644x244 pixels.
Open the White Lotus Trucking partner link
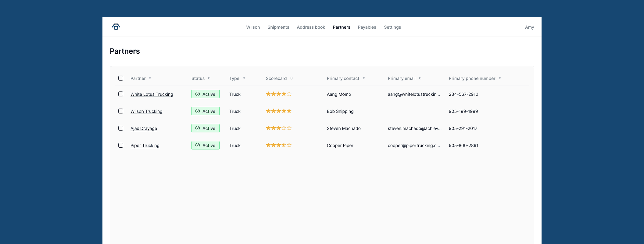(152, 94)
